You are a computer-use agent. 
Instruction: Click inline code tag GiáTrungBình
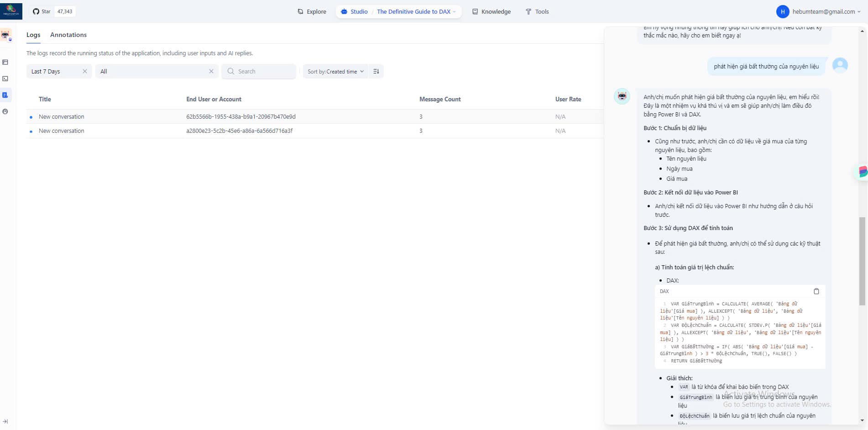(695, 397)
